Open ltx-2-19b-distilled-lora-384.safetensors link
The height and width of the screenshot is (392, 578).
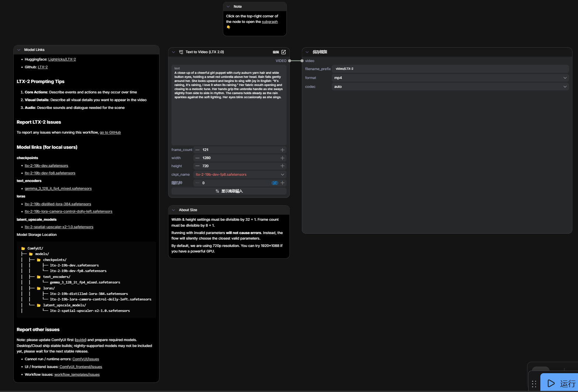point(58,204)
